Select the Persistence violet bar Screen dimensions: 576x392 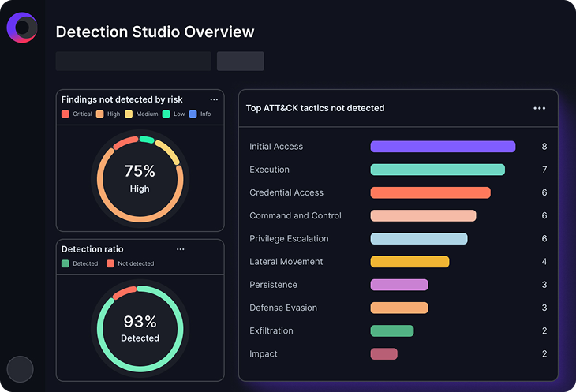[399, 285]
